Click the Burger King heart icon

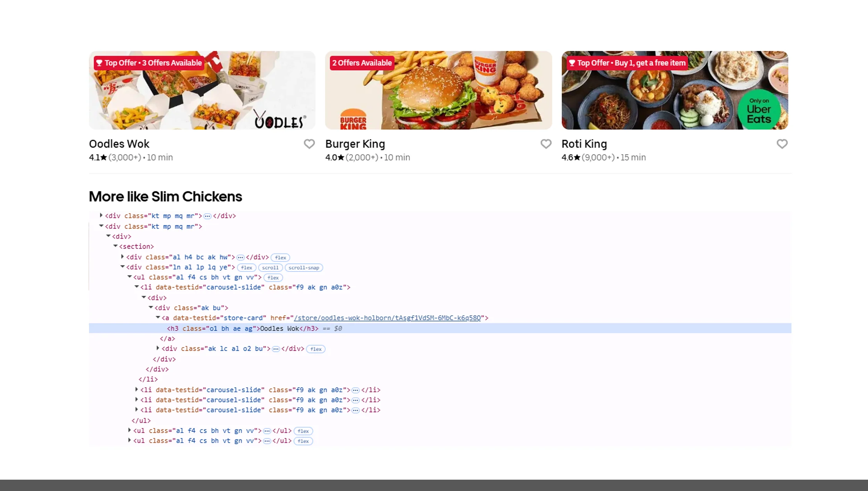coord(545,144)
